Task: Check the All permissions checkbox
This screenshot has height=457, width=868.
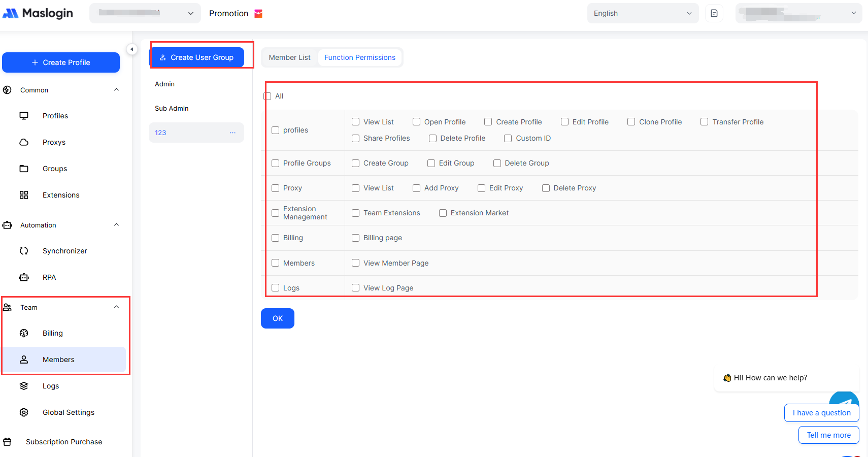Action: [x=268, y=96]
